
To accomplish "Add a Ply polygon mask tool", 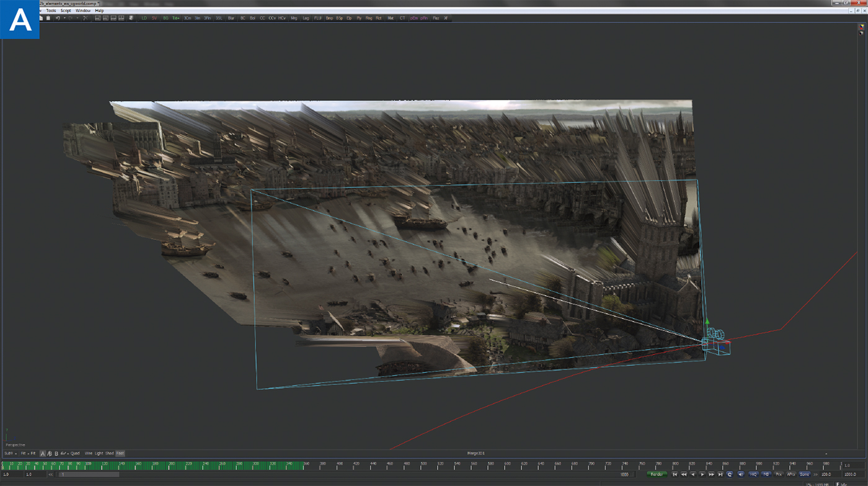I will point(359,18).
